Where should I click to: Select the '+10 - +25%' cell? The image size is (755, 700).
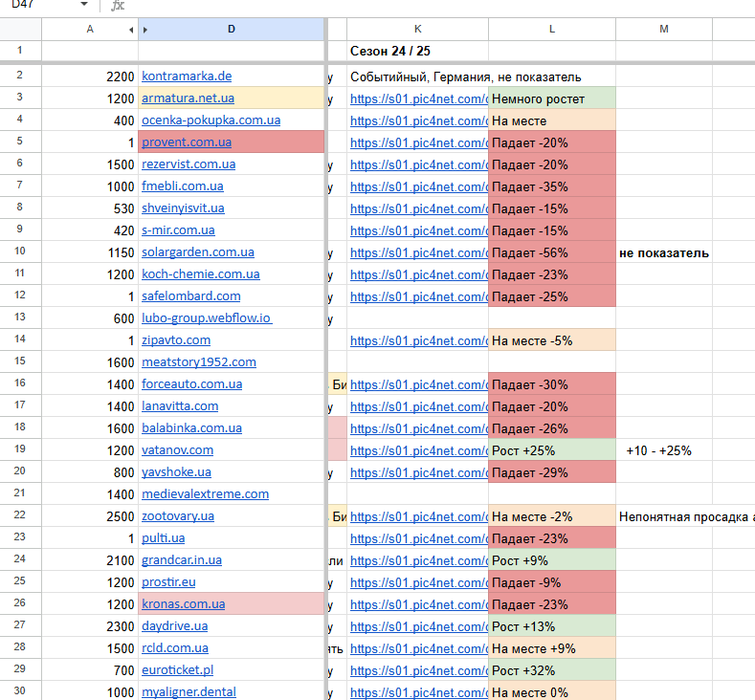click(663, 450)
